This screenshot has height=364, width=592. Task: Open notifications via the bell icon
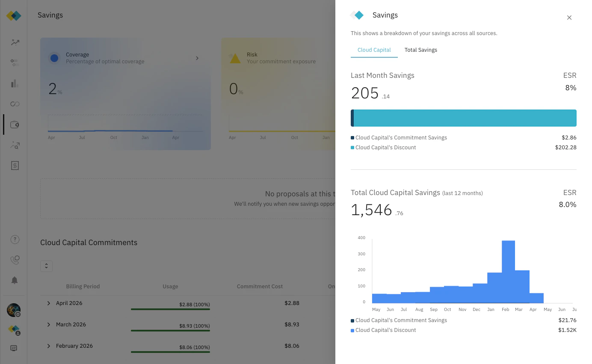[15, 280]
